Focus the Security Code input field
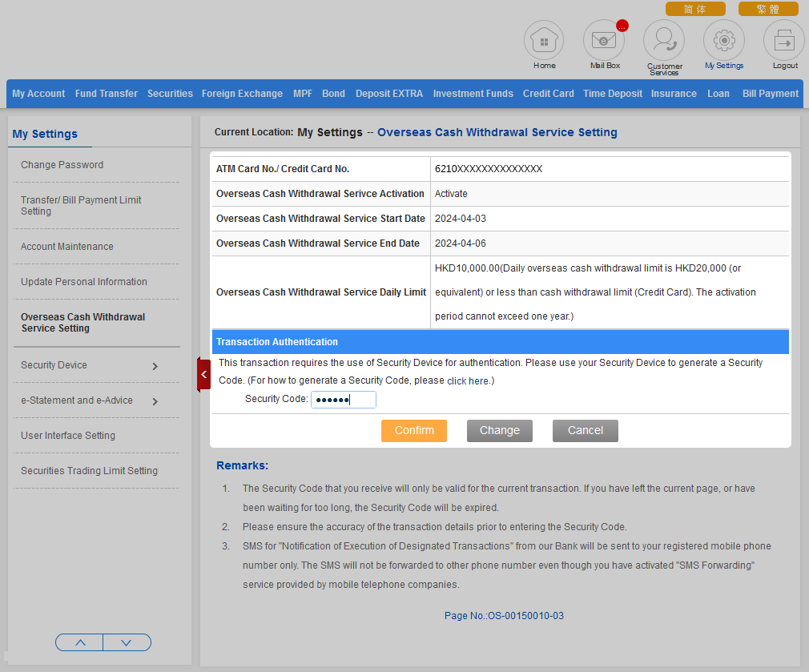Viewport: 809px width, 672px height. click(x=343, y=400)
